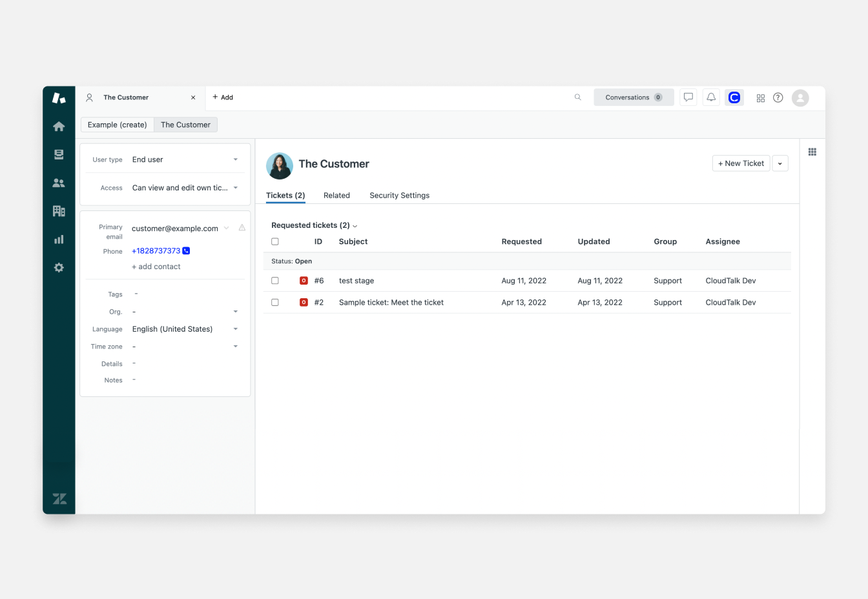Expand the Requested tickets dropdown
This screenshot has width=868, height=599.
tap(354, 226)
